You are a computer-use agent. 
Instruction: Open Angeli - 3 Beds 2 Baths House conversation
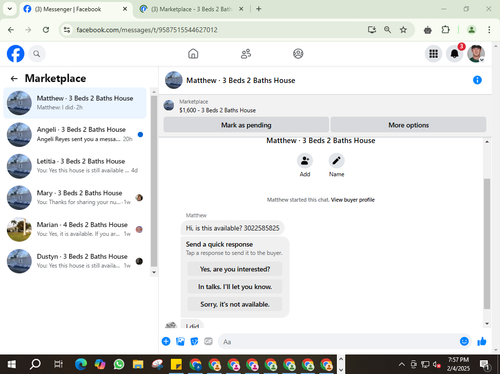75,134
